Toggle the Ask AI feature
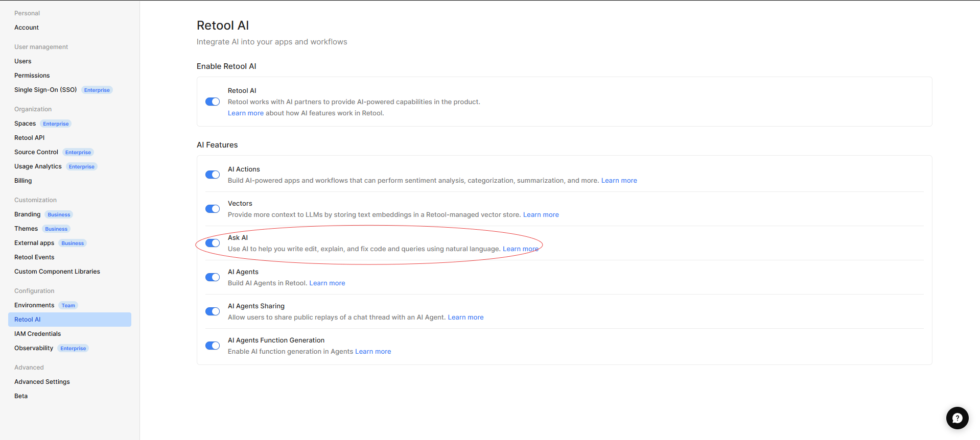 click(213, 243)
